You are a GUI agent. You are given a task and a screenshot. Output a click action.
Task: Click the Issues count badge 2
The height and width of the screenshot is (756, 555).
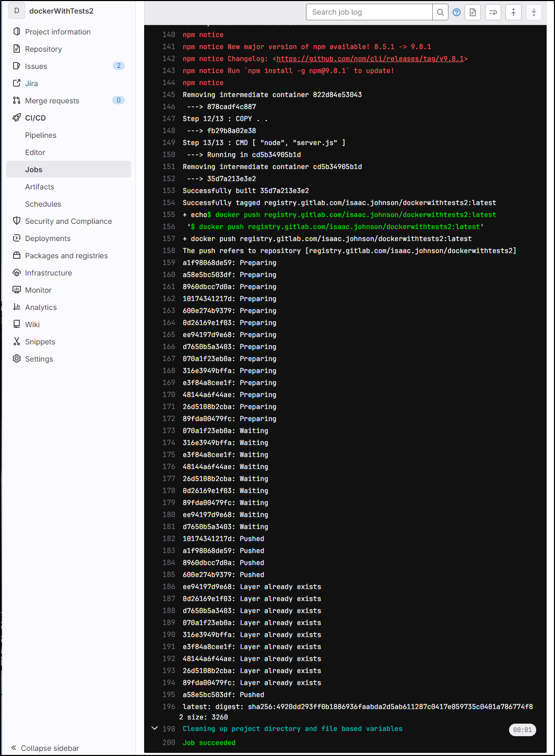click(119, 66)
